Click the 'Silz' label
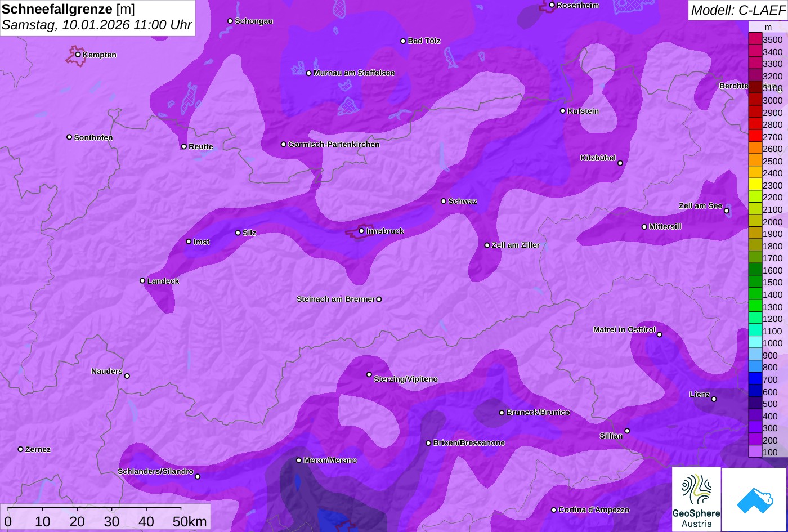Screen dimensions: 788x532 (x=249, y=233)
